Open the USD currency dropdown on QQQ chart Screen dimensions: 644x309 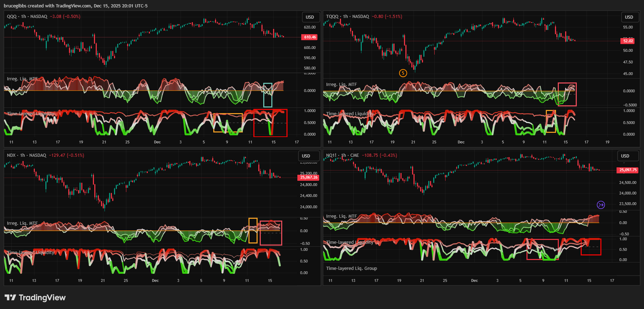(x=310, y=17)
